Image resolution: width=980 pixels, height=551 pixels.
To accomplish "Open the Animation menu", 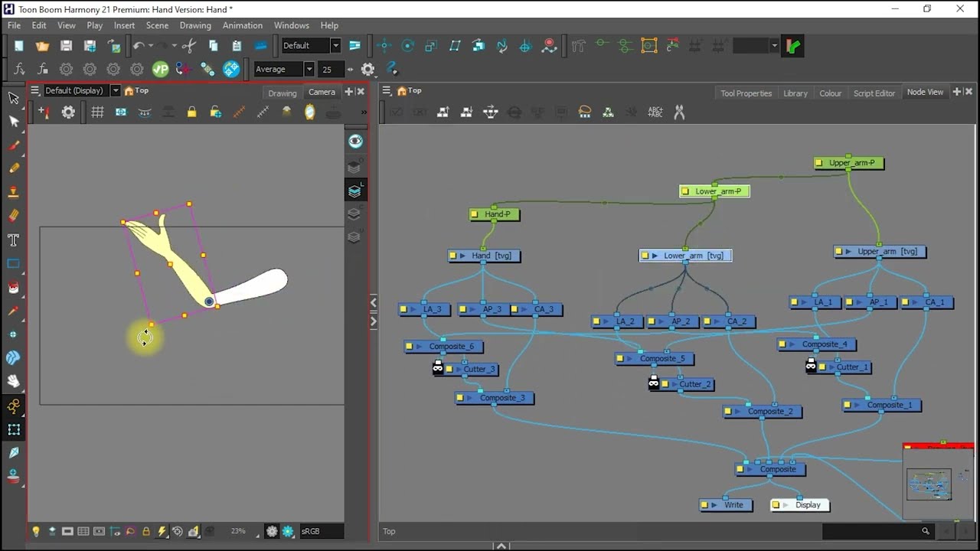I will click(x=242, y=25).
